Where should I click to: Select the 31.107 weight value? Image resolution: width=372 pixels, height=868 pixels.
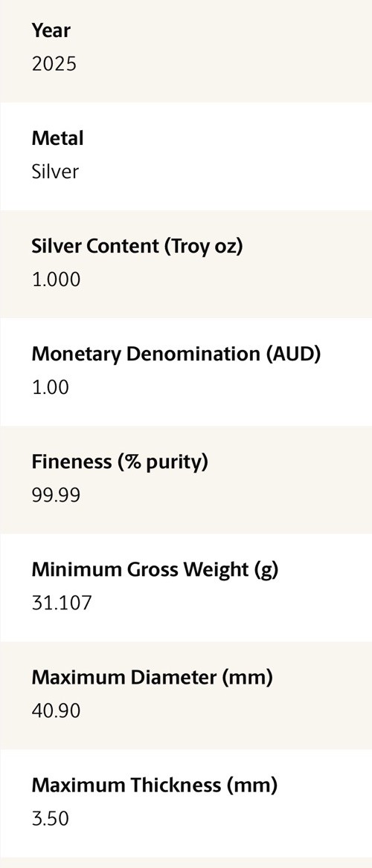pos(62,602)
